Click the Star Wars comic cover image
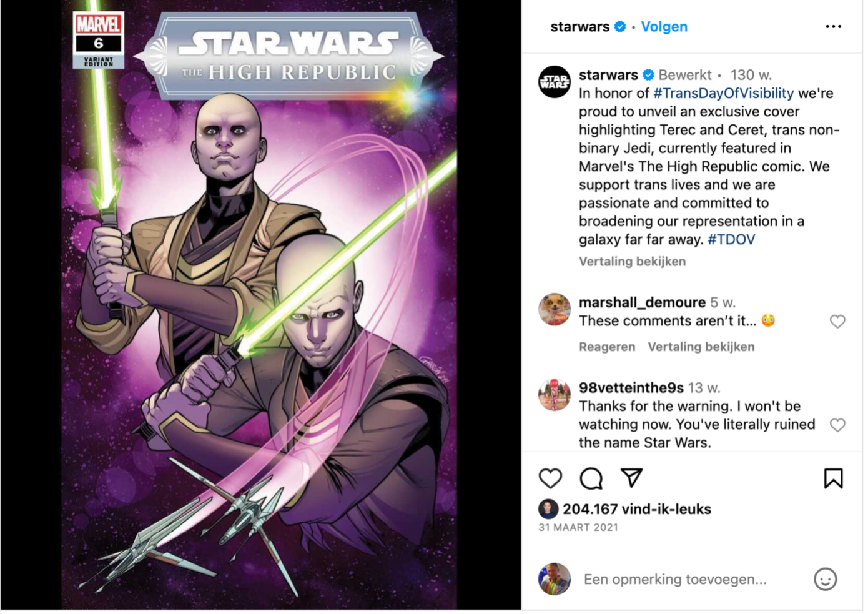Viewport: 868px width, 614px height. point(259,305)
